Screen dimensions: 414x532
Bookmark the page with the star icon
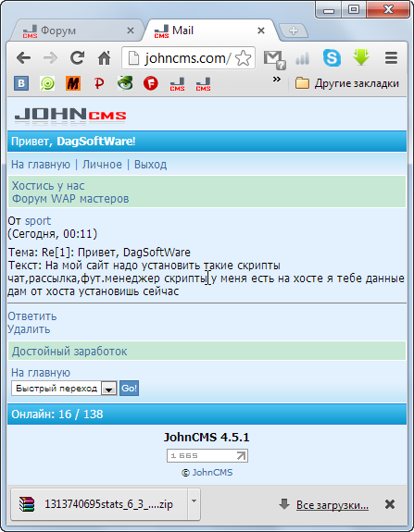click(x=243, y=58)
